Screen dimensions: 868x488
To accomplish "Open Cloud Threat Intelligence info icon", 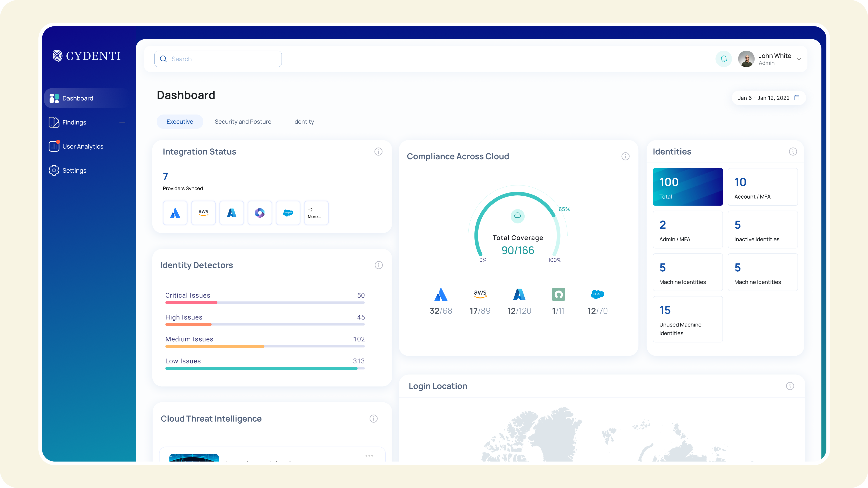I will point(373,419).
